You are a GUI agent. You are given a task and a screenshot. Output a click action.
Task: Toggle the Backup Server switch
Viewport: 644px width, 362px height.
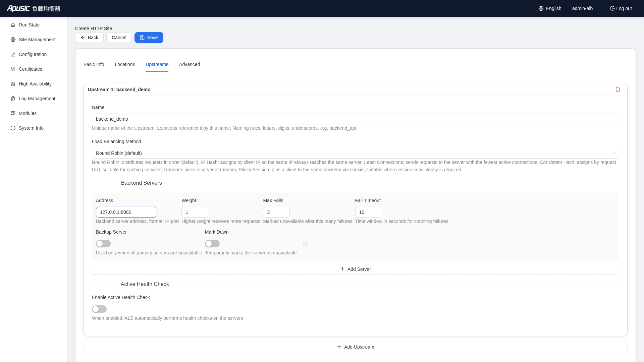(x=103, y=244)
